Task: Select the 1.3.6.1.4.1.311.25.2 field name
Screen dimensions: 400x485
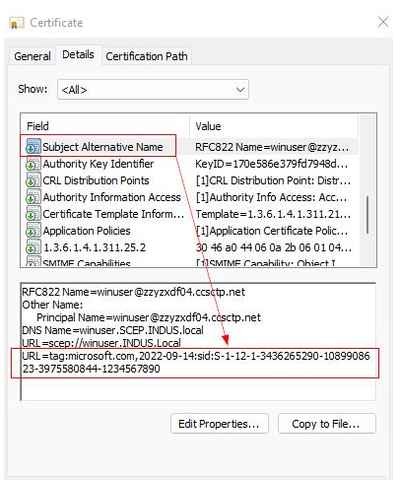Action: click(x=94, y=247)
